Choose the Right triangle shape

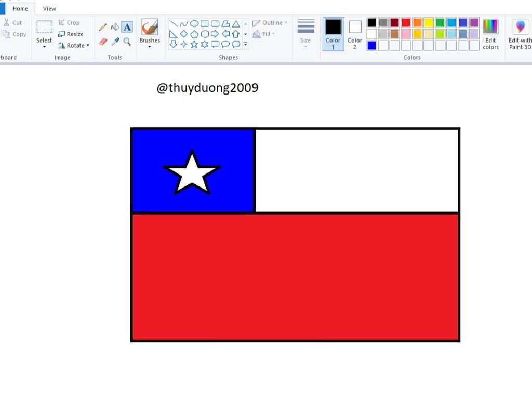coord(174,34)
